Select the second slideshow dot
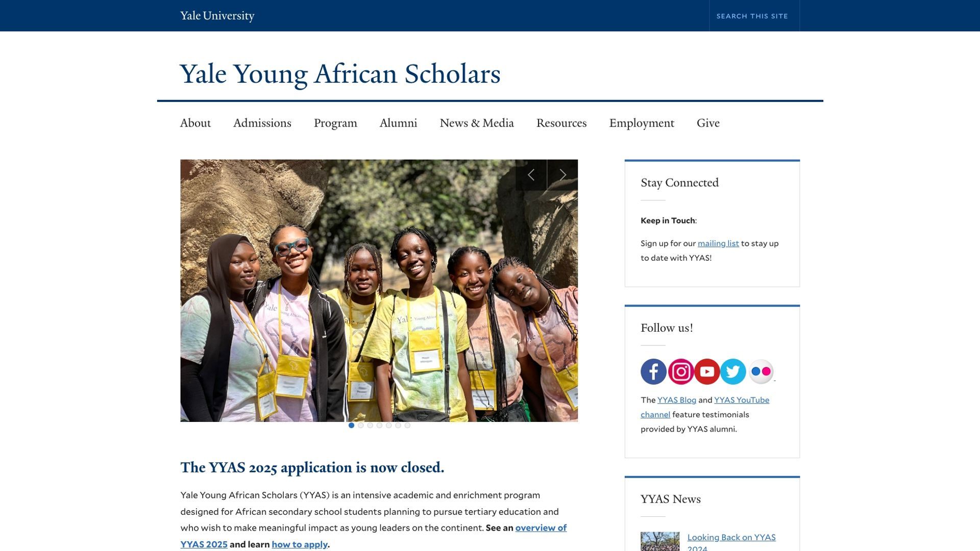This screenshot has height=551, width=980. coord(361,425)
